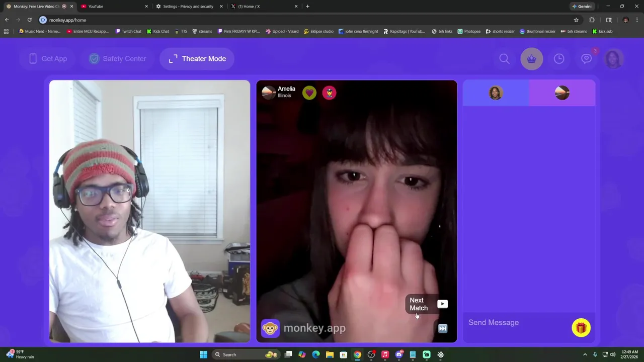Click your own webcam video
The height and width of the screenshot is (362, 644).
(149, 211)
